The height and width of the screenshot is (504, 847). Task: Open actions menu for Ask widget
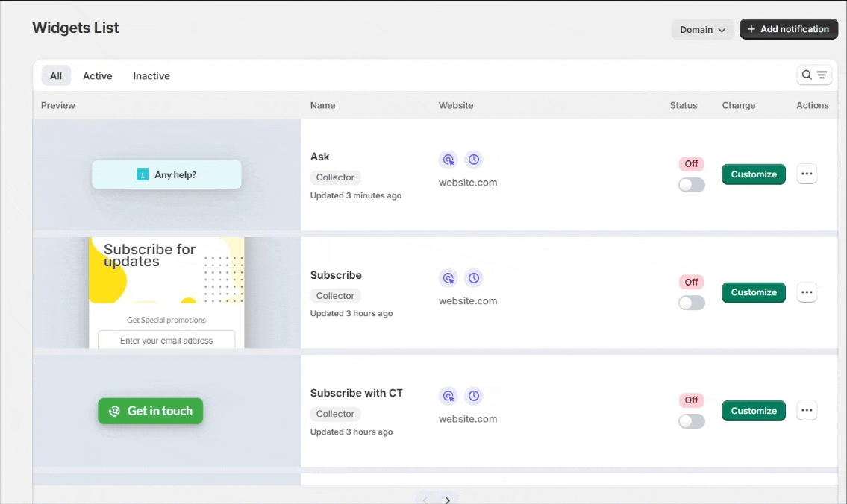(807, 174)
